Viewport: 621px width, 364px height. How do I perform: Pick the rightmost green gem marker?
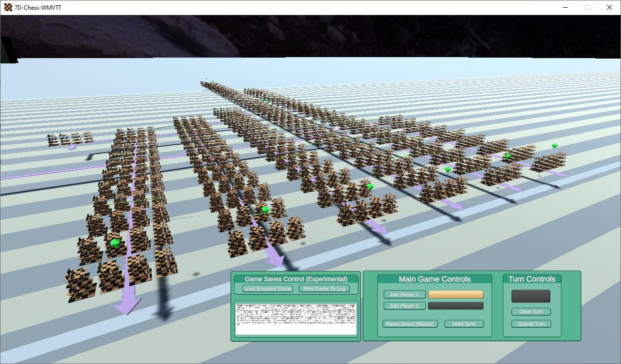[555, 146]
